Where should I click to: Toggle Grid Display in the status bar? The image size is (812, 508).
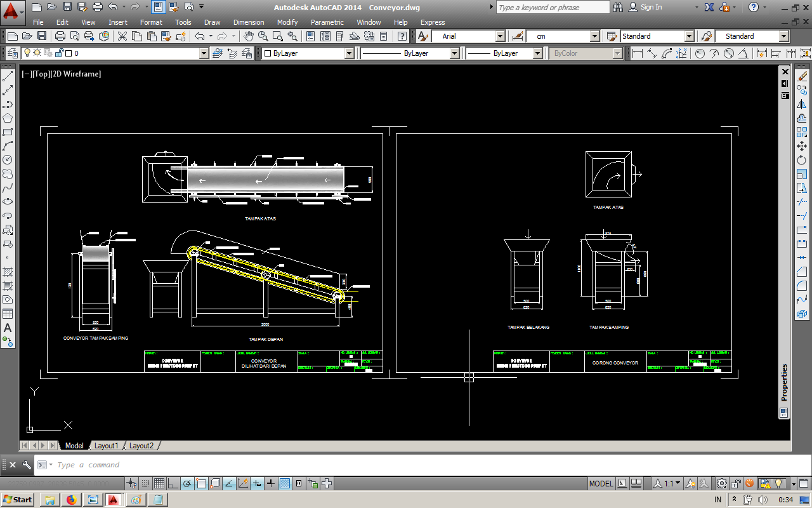(x=158, y=483)
